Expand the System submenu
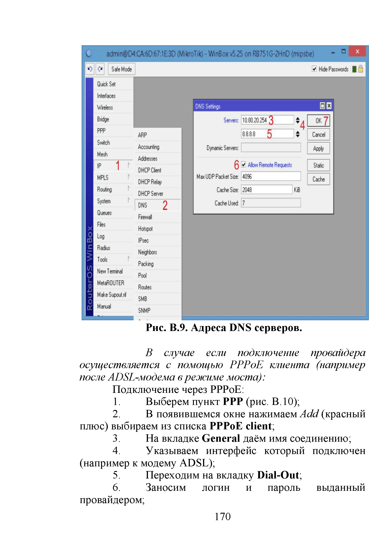Image resolution: width=392 pixels, height=556 pixels. 129,201
